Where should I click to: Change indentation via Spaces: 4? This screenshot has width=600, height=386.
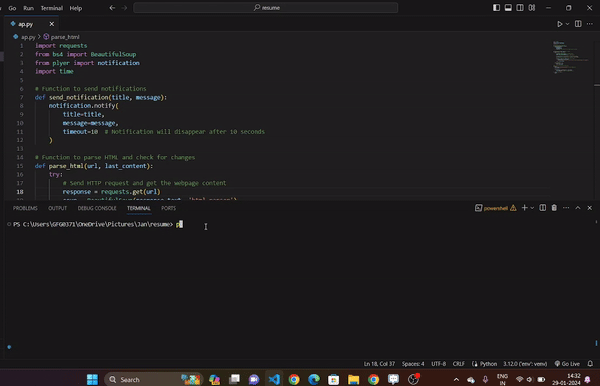pyautogui.click(x=413, y=364)
